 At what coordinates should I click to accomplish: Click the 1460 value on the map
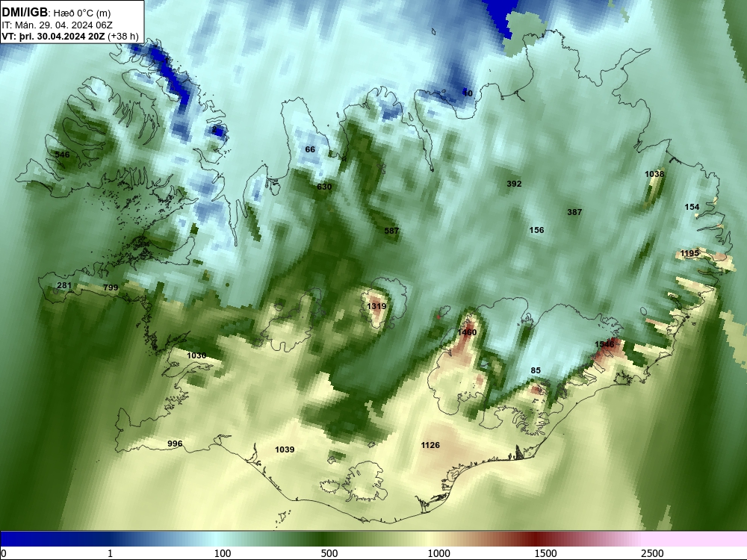[466, 332]
